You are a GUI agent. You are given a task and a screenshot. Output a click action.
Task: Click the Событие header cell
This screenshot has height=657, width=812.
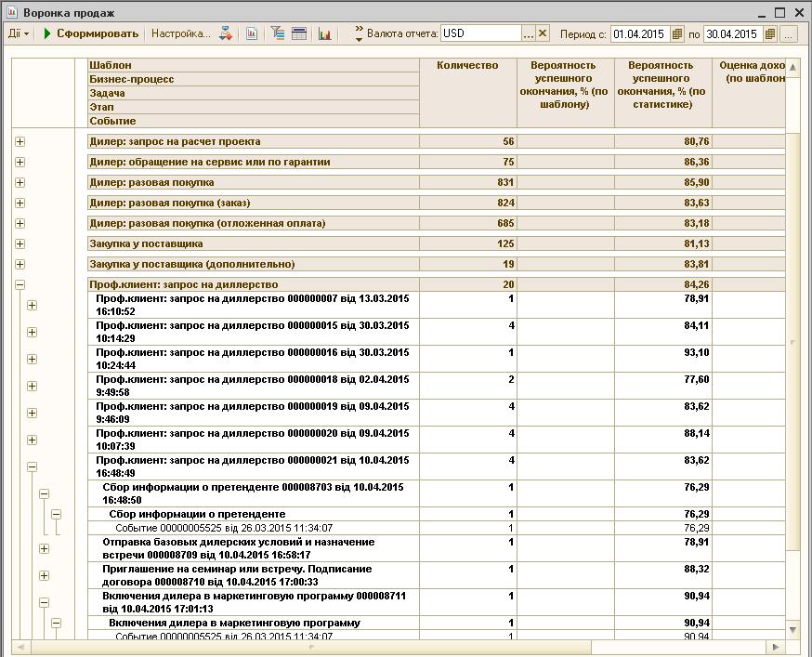[x=254, y=121]
